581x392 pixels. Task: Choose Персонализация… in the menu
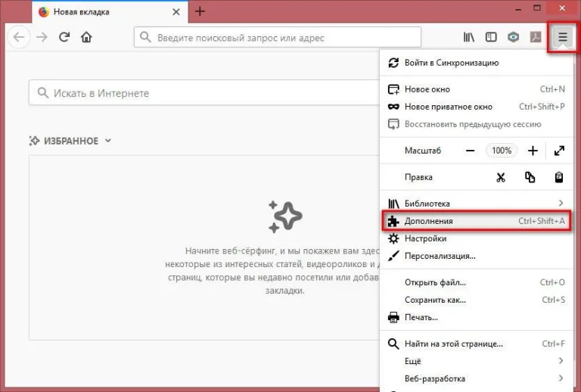point(477,256)
